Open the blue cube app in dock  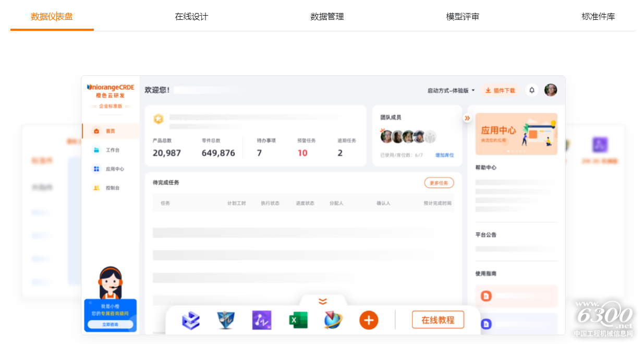click(191, 319)
